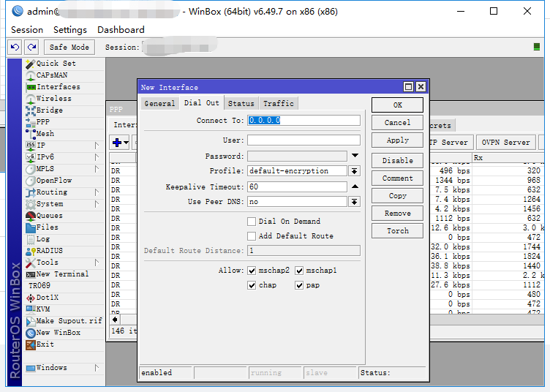Open Quick Set from the sidebar

(56, 64)
